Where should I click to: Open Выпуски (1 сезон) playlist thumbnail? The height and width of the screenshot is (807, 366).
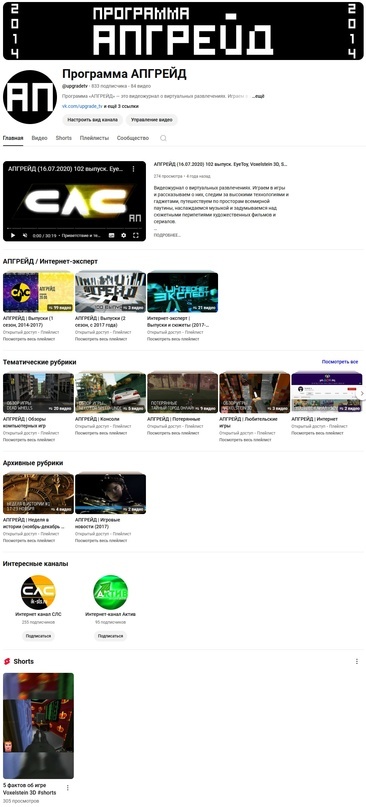39,292
